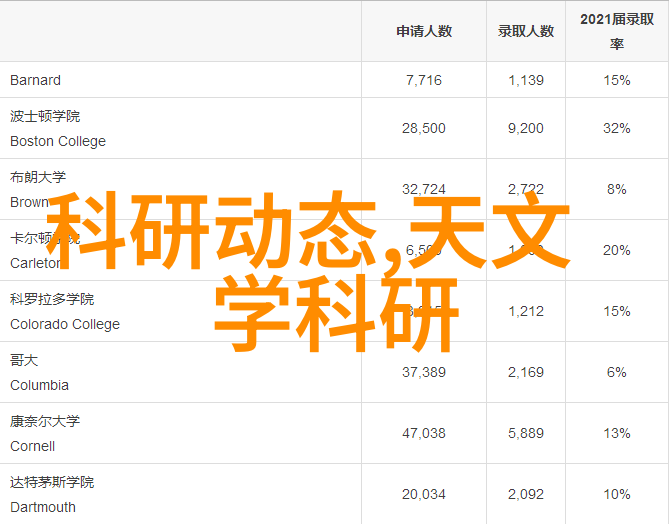The image size is (670, 524).
Task: Click Barnard's applicant count 7,716
Action: pyautogui.click(x=424, y=80)
